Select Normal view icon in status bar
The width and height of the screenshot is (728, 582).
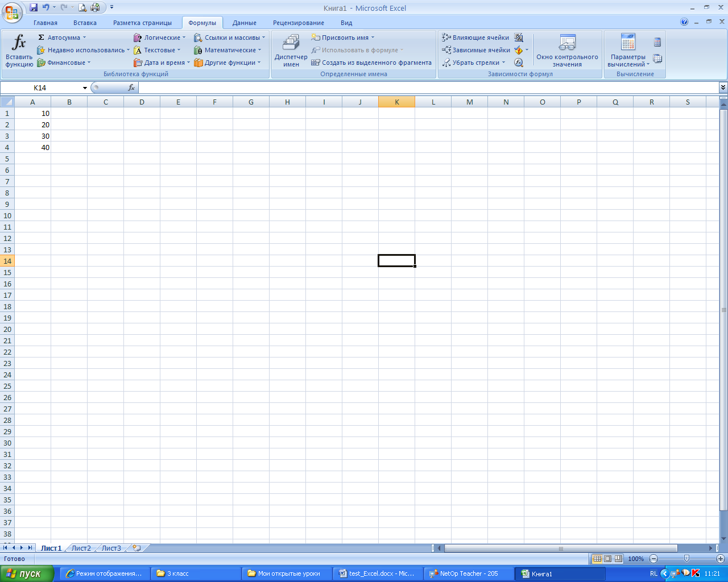597,559
